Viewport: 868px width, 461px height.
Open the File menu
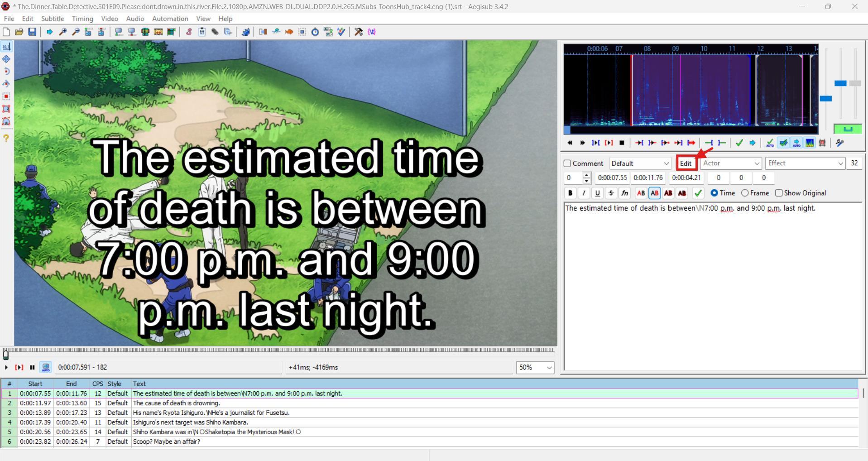pyautogui.click(x=9, y=19)
